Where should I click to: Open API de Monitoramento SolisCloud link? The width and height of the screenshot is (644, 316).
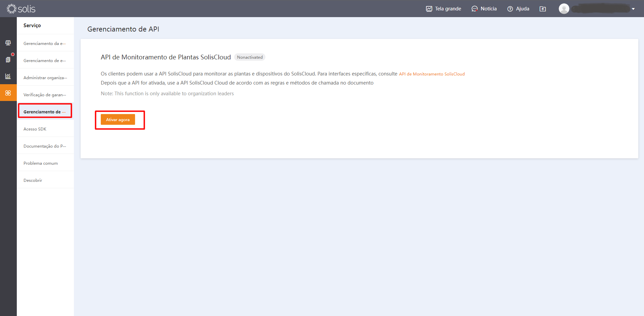click(x=432, y=74)
